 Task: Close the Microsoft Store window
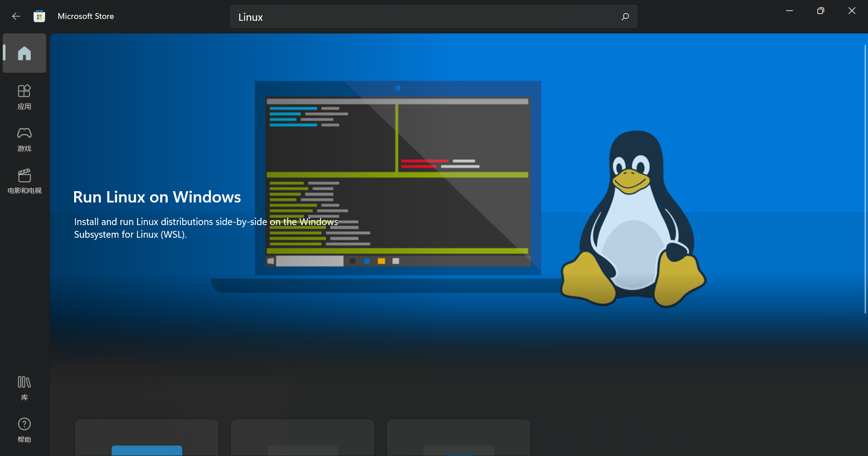pos(852,11)
